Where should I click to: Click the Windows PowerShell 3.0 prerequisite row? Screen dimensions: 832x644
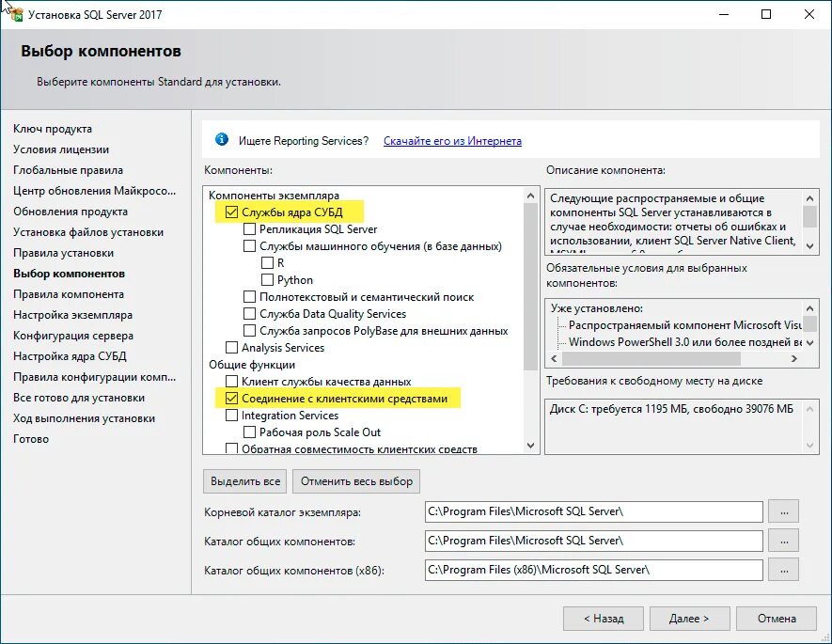685,342
